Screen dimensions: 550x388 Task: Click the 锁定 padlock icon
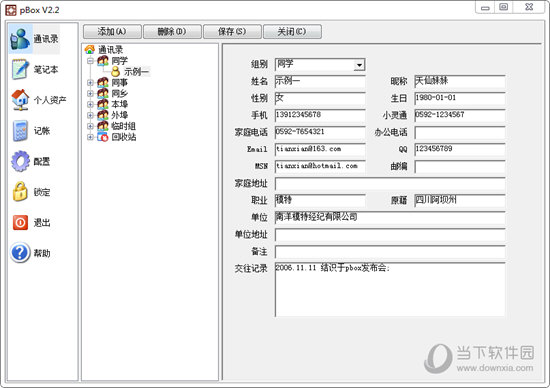pos(20,192)
